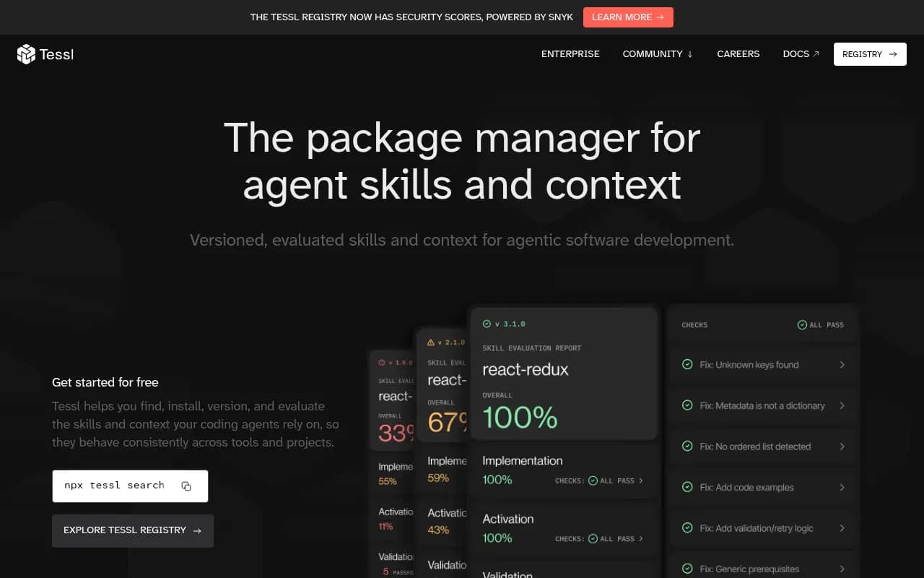Click the overall 100% score
Image resolution: width=924 pixels, height=578 pixels.
(x=520, y=418)
